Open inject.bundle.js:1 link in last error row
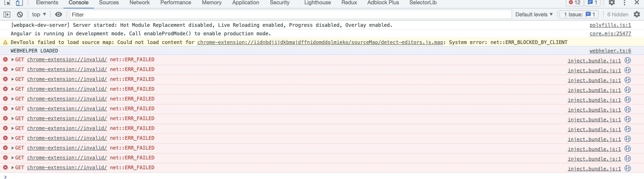Viewport: 644px width, 179px height. [x=594, y=169]
